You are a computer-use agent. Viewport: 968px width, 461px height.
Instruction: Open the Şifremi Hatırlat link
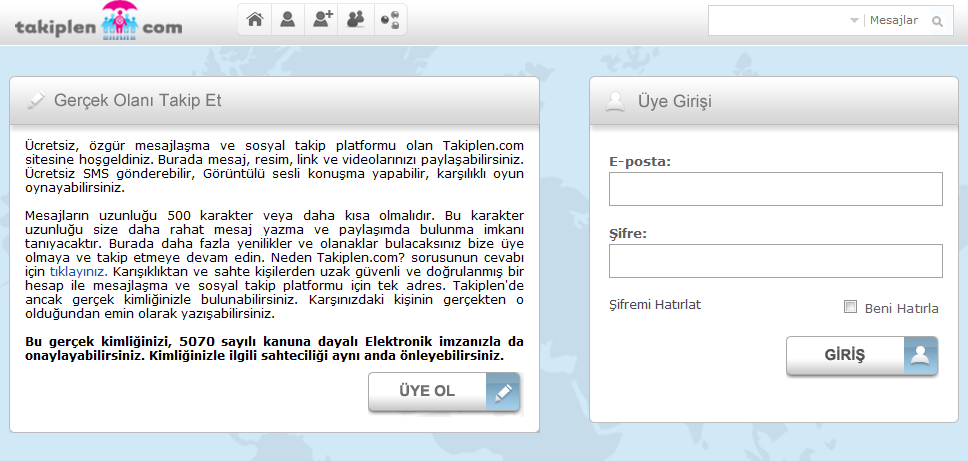tap(655, 305)
